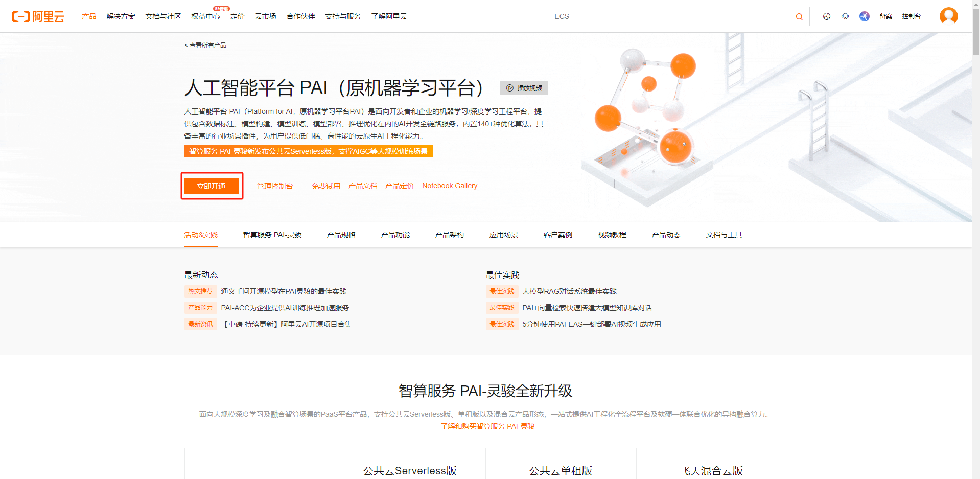The height and width of the screenshot is (479, 980).
Task: Open the globe language/region icon
Action: [x=827, y=16]
